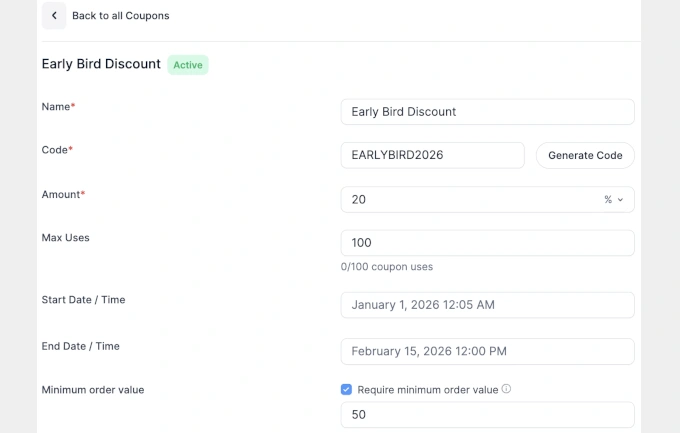Toggle the Require minimum order value checkbox
The height and width of the screenshot is (433, 680).
tap(347, 389)
